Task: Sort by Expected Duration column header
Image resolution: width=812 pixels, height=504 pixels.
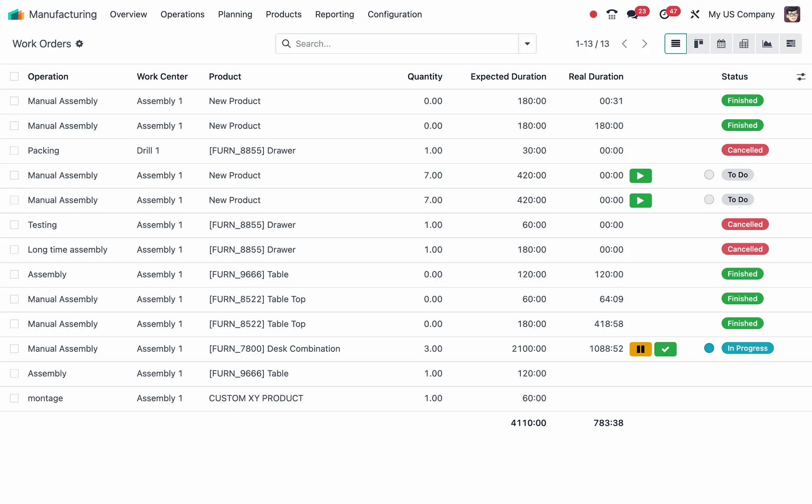Action: pos(508,77)
